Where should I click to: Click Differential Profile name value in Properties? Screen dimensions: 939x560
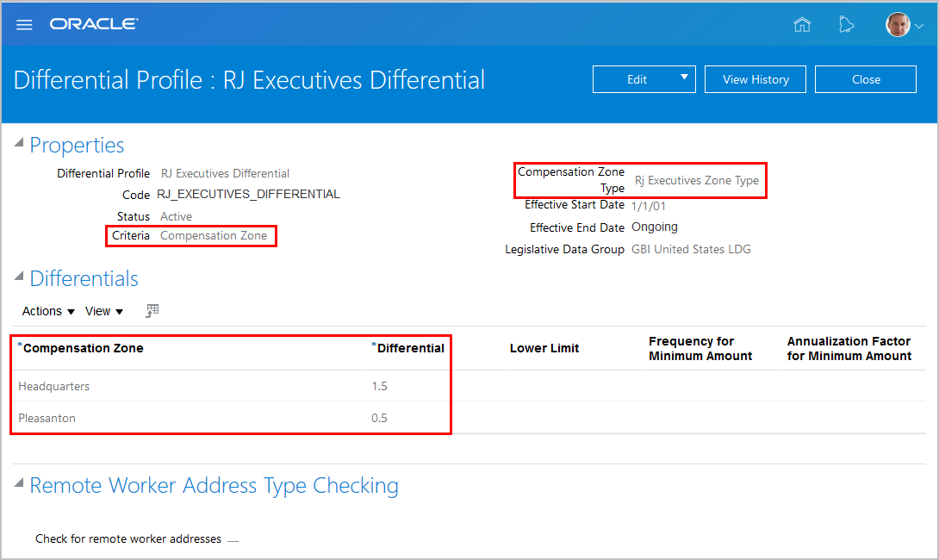pyautogui.click(x=225, y=173)
